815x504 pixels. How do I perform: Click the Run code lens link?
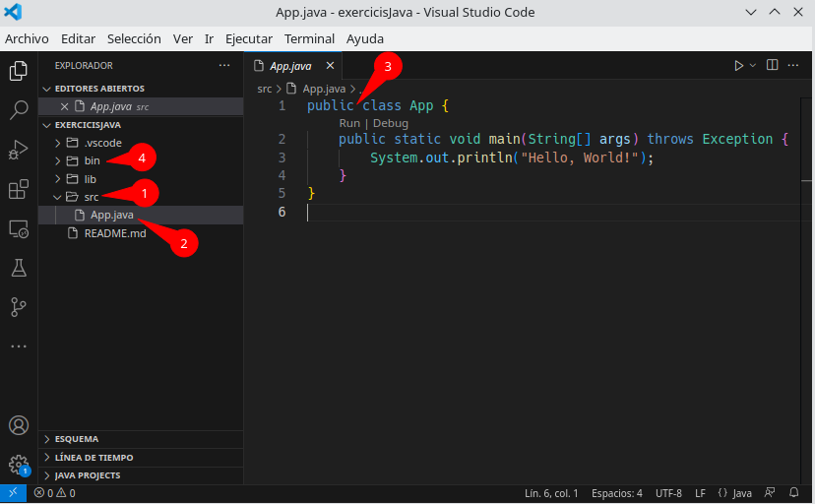tap(349, 124)
